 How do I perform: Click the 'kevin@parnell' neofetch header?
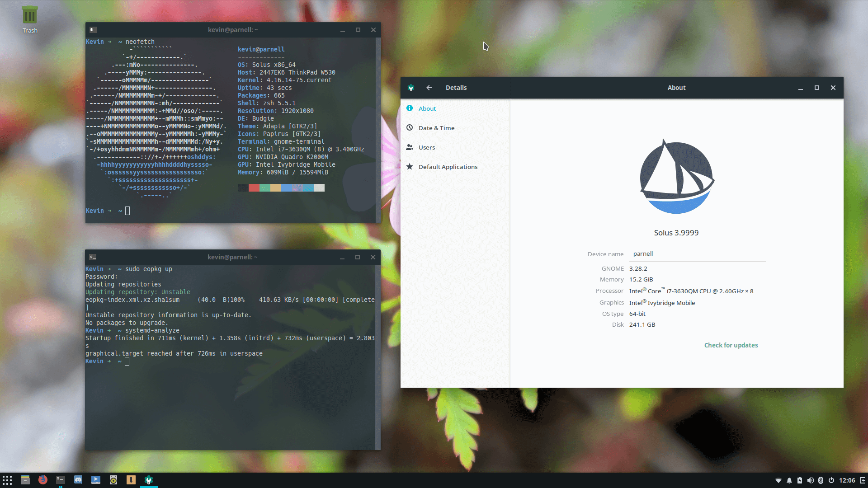coord(261,49)
